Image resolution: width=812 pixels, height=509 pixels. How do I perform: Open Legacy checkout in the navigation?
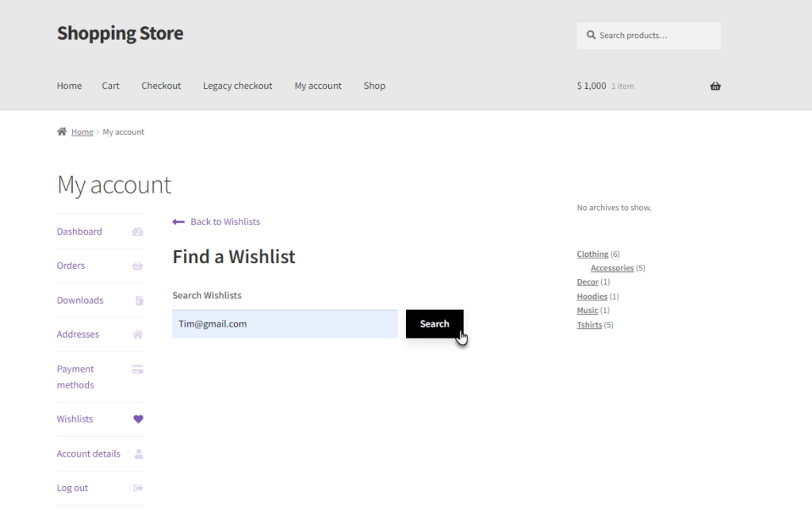point(238,86)
